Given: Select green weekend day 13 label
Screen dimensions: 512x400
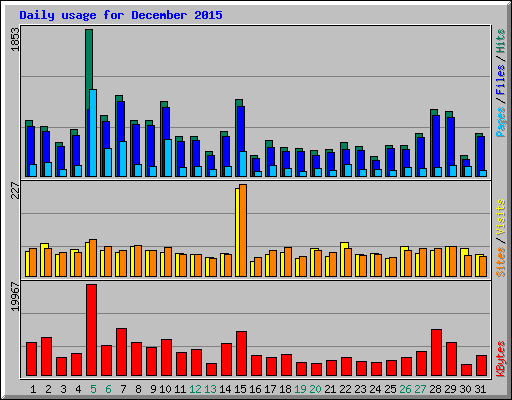Looking at the screenshot, I should 210,389.
